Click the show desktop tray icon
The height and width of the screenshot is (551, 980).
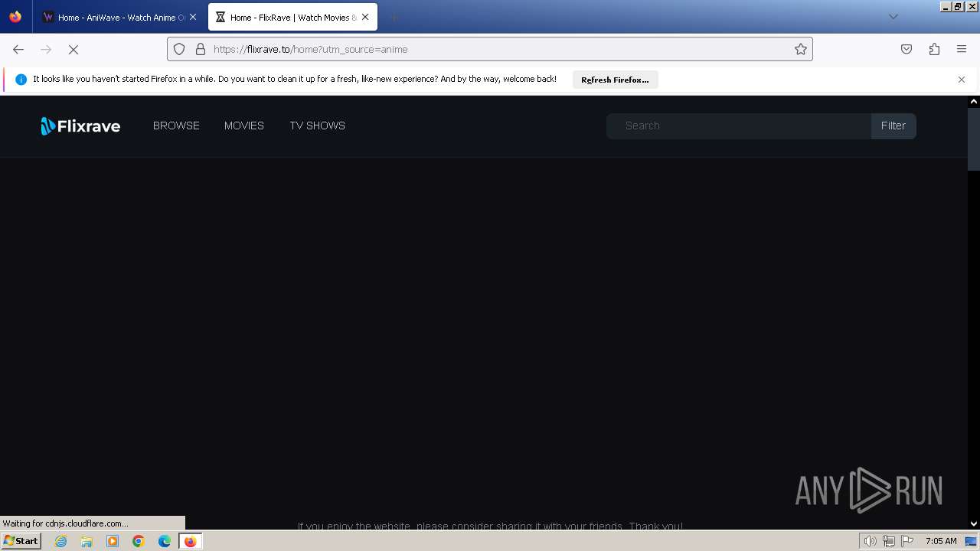tap(972, 541)
